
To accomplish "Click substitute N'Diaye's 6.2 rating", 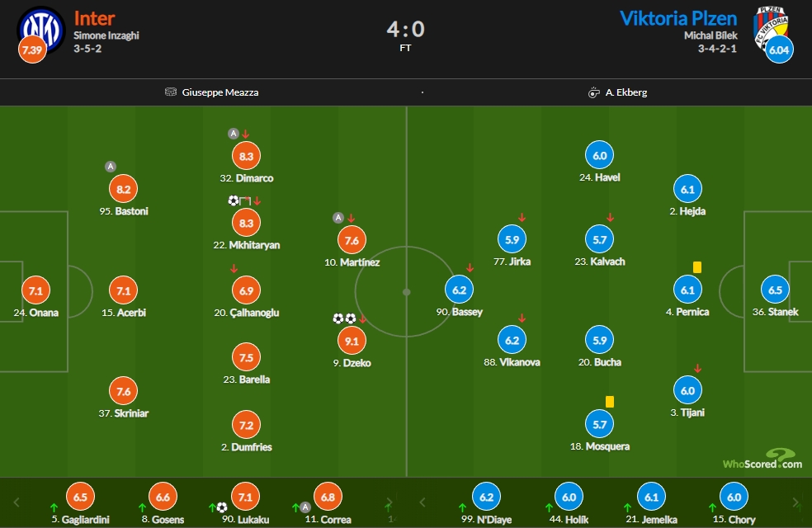I will coord(486,497).
